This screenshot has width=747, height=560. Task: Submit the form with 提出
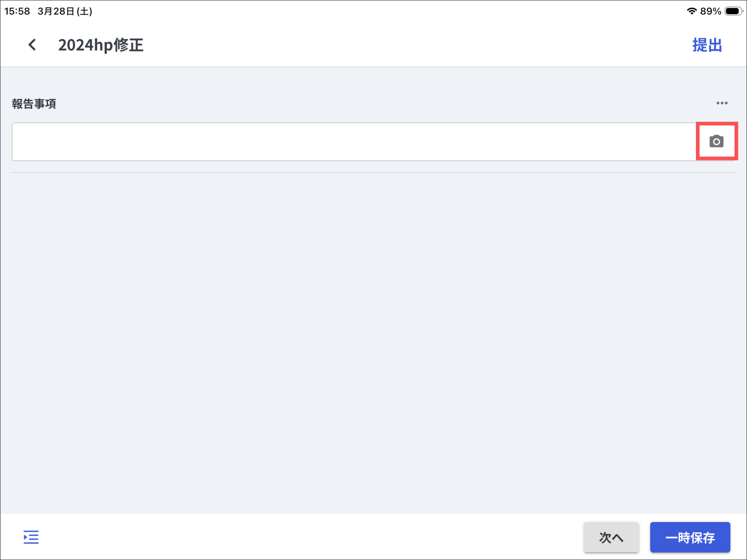(x=707, y=45)
